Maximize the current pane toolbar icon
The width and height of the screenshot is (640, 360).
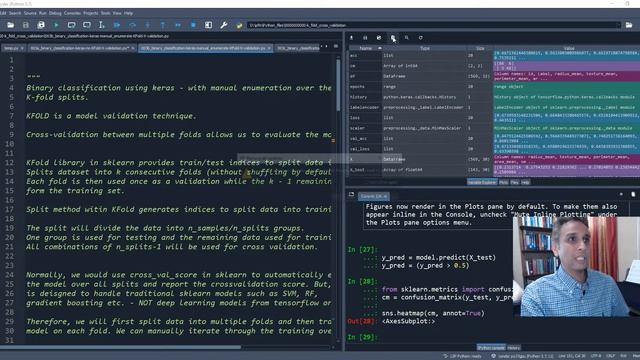click(x=208, y=25)
